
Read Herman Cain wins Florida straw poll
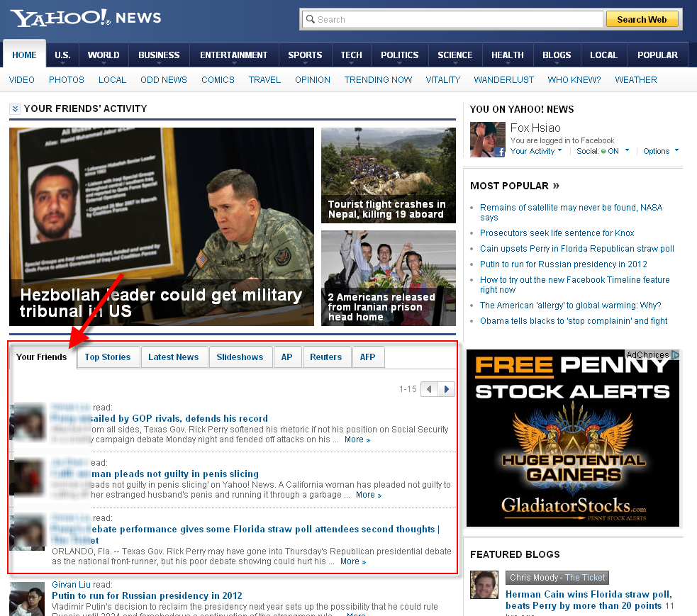pos(589,600)
